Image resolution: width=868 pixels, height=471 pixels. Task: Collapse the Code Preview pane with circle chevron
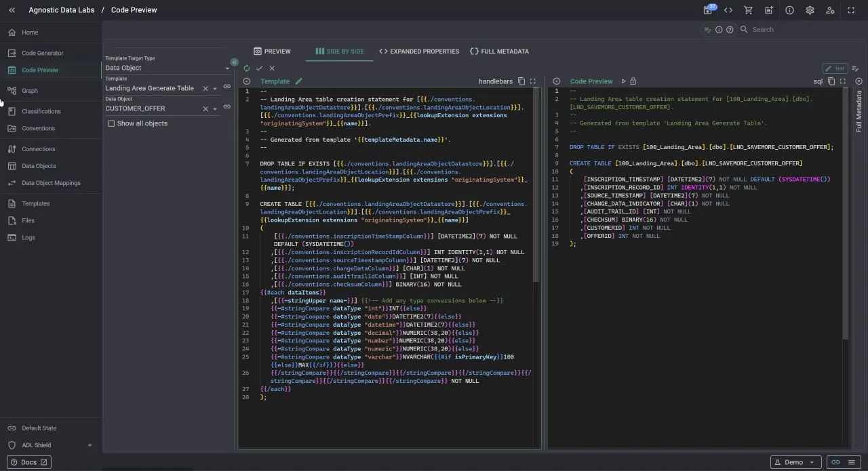click(x=557, y=81)
